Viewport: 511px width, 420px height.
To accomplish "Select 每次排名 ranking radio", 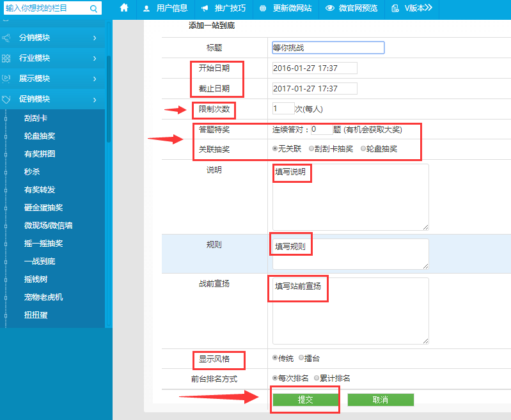I will [275, 378].
